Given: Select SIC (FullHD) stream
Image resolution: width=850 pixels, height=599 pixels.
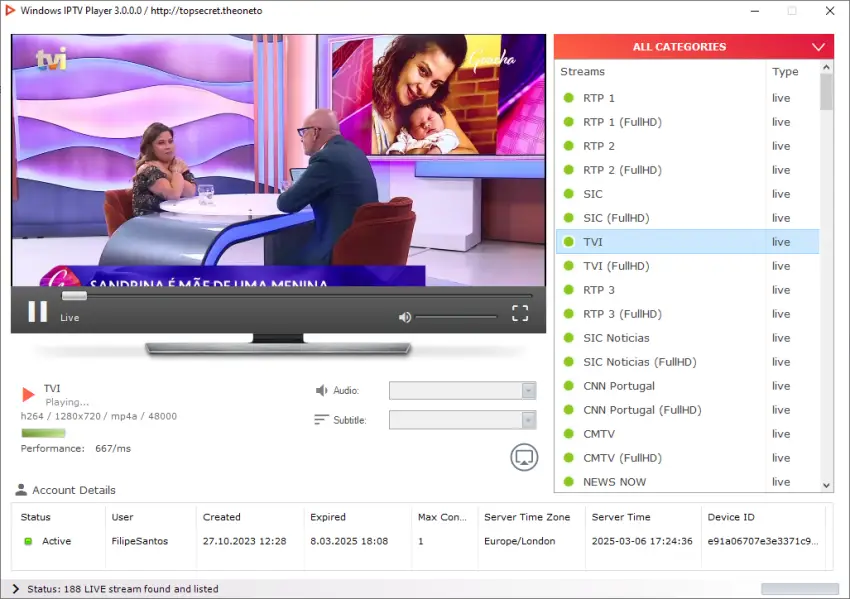Looking at the screenshot, I should click(x=687, y=218).
